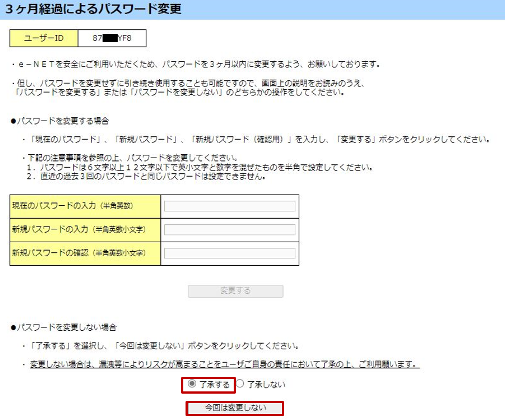Choose the 了承しない radio option
The height and width of the screenshot is (420, 505).
(240, 384)
